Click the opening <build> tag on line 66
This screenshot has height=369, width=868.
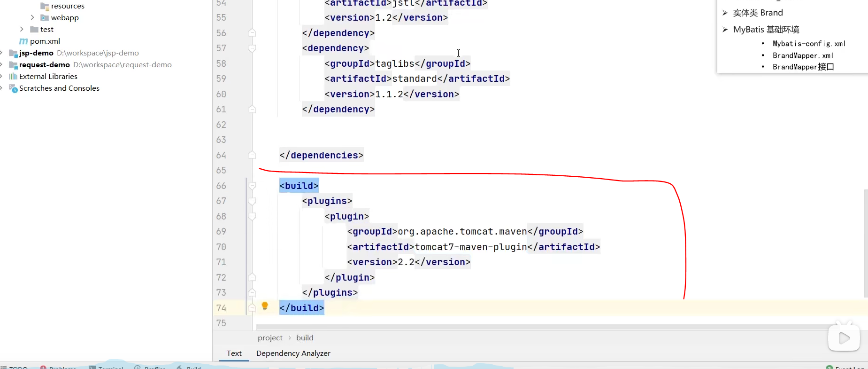299,186
